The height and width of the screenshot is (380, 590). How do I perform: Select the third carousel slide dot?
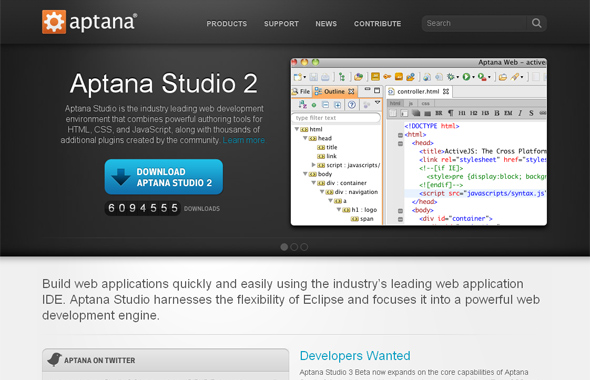304,247
